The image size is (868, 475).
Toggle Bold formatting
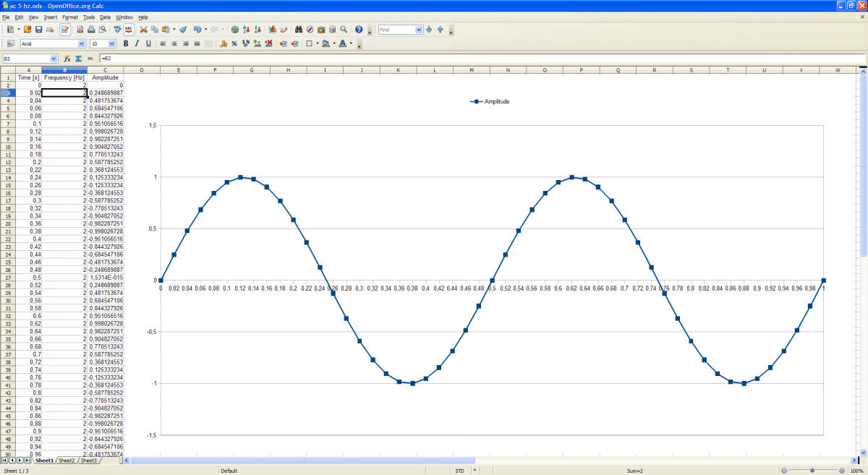coord(126,43)
